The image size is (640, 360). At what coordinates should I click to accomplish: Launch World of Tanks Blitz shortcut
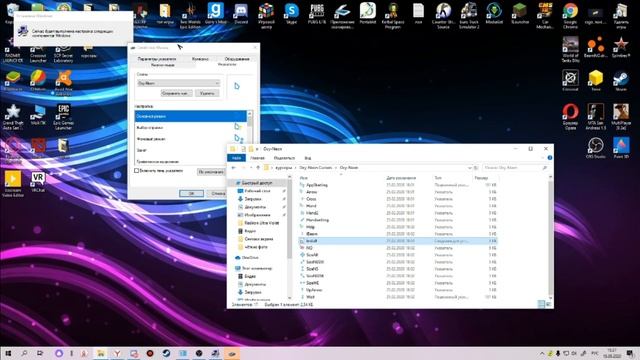[x=570, y=49]
